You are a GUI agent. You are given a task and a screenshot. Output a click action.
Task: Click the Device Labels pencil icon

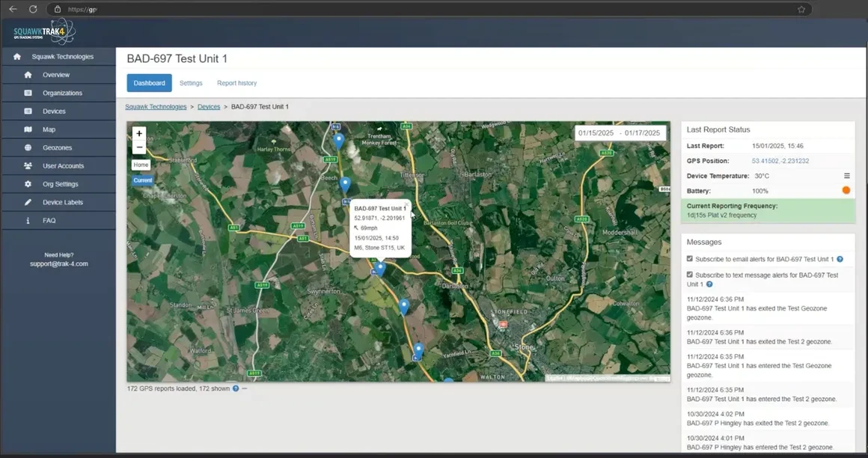(28, 202)
